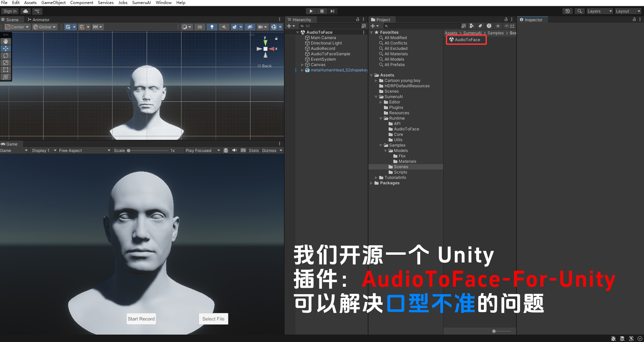Mute Game view audio
Viewport: 644px width, 342px height.
tap(235, 150)
